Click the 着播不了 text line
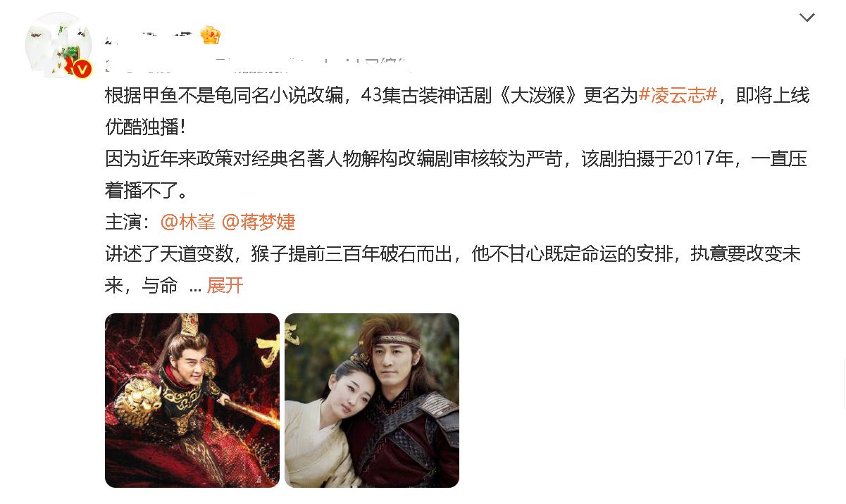Viewport: 846px width, 504px height. [x=145, y=191]
